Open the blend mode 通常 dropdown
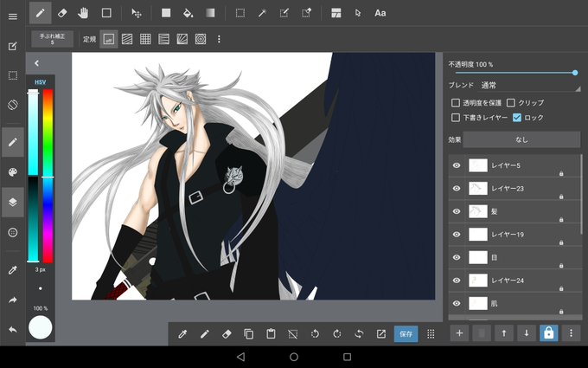 (530, 86)
